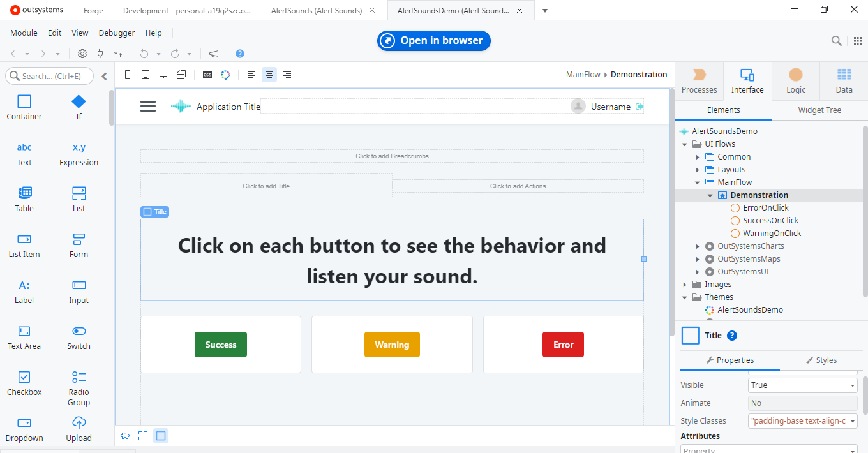
Task: Click the Open in browser button
Action: [x=434, y=41]
